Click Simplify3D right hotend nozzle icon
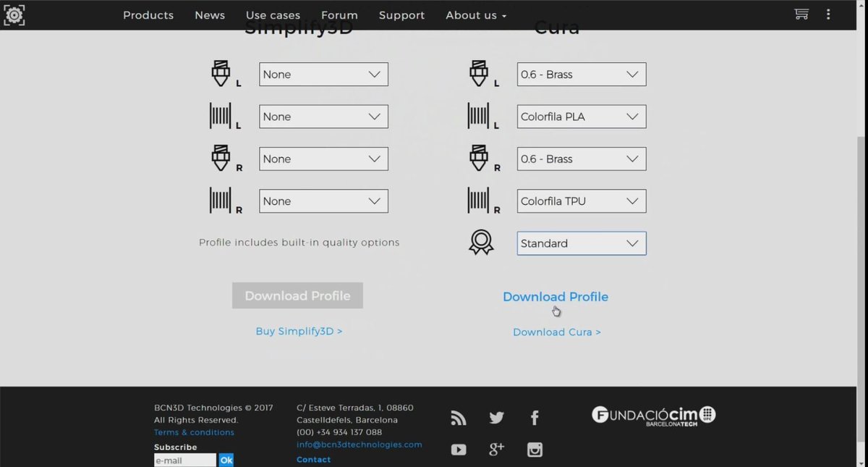 click(221, 158)
